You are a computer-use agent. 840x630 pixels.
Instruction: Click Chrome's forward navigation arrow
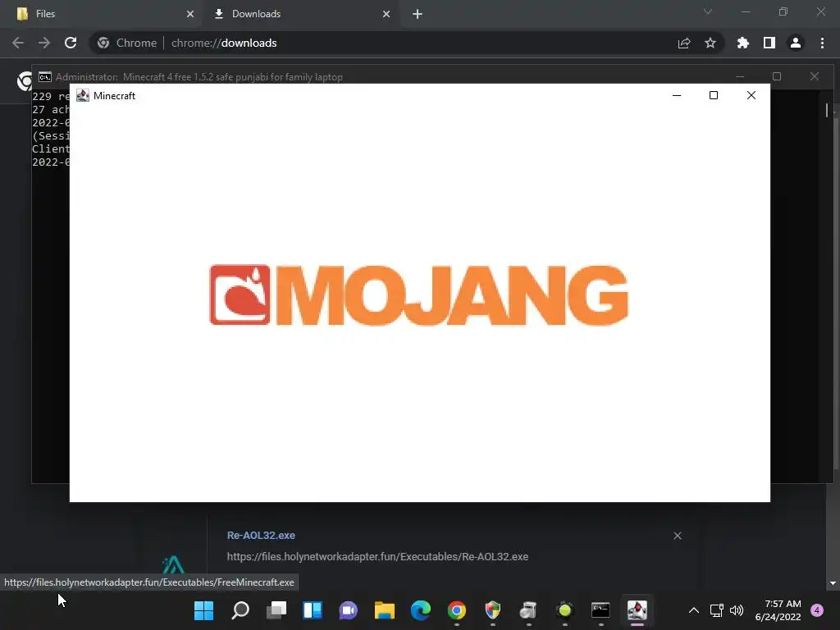pos(44,43)
